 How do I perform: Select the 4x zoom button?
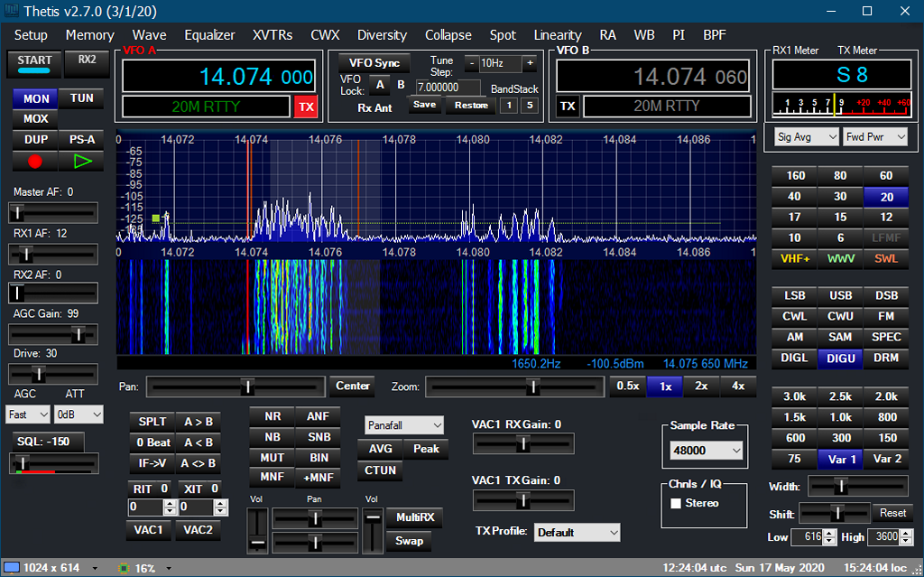738,386
